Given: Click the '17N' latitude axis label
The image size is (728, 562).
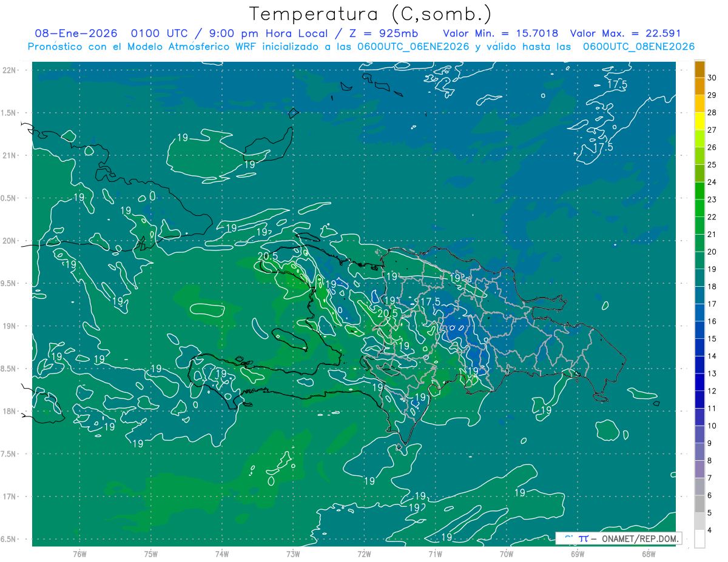Looking at the screenshot, I should tap(10, 497).
